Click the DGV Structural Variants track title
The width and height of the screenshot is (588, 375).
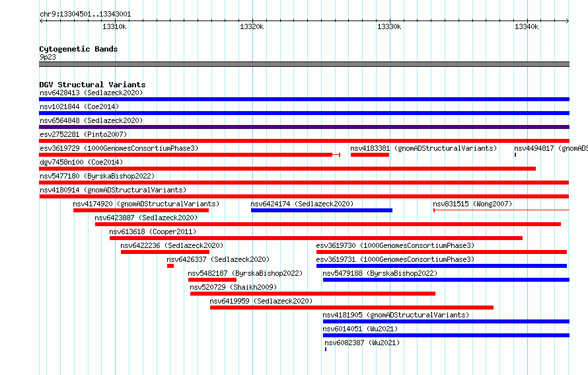click(92, 85)
